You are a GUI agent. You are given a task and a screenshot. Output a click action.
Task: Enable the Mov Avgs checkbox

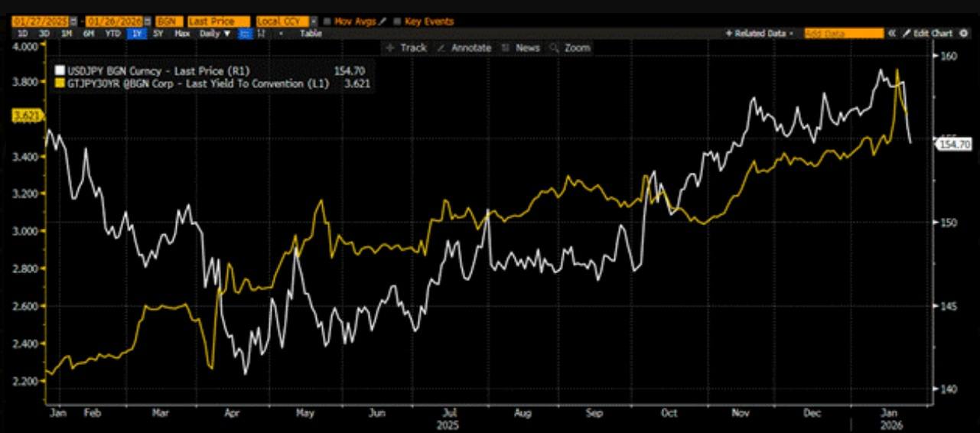point(327,21)
